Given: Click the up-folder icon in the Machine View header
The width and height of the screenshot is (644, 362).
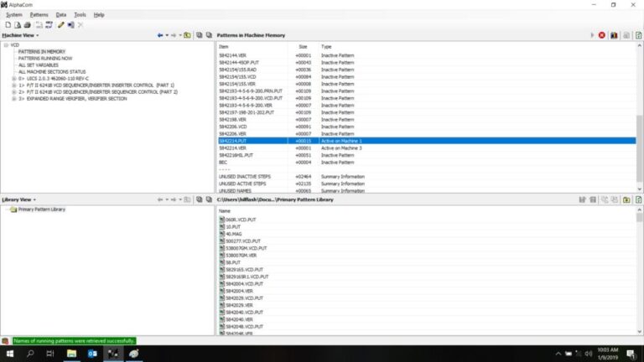Looking at the screenshot, I should tap(187, 35).
